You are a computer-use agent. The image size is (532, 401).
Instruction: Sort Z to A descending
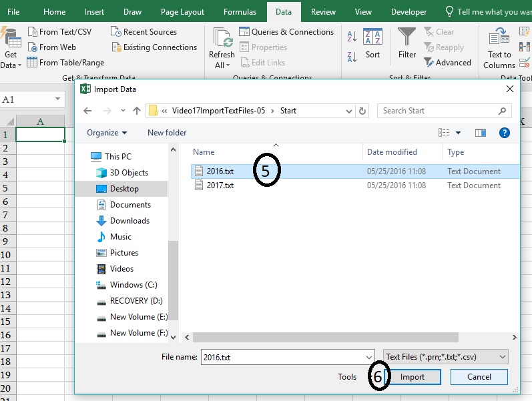352,57
